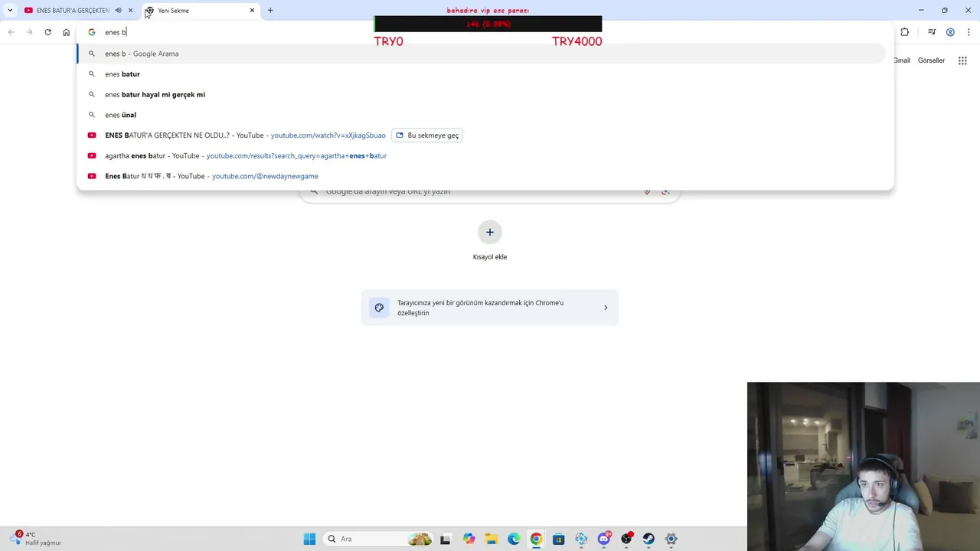Image resolution: width=980 pixels, height=551 pixels.
Task: Open Discord from the taskbar
Action: (604, 539)
